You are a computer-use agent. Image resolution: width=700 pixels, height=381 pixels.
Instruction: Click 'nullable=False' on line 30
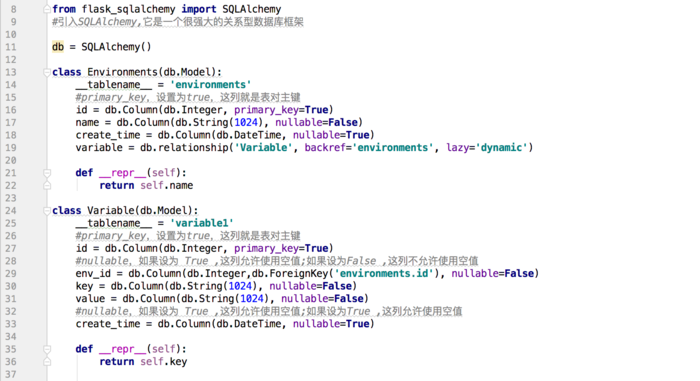pos(311,286)
